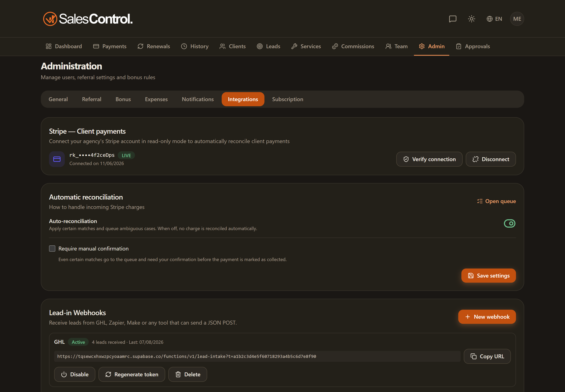The image size is (565, 392).
Task: Open the ME user avatar menu
Action: tap(517, 19)
